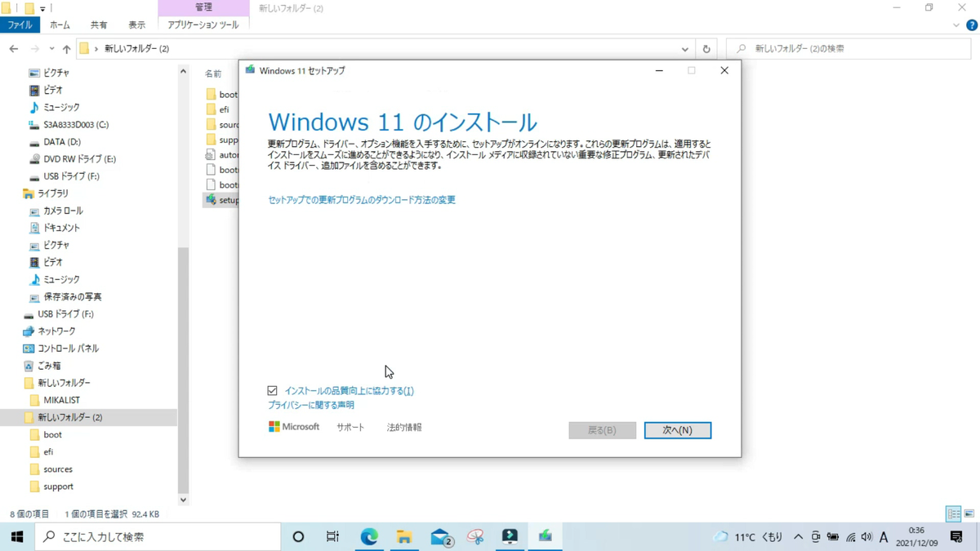Open the プライバシーに関する声明 link
This screenshot has width=980, height=551.
coord(311,405)
